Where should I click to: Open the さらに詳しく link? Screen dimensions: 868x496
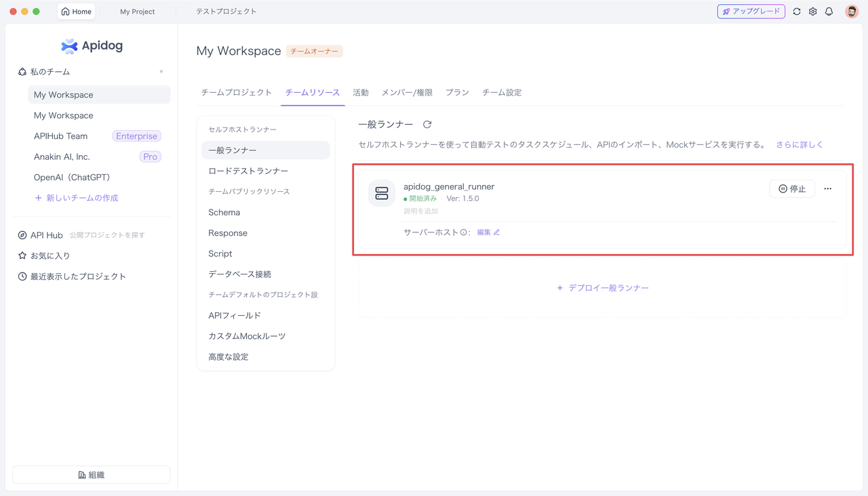coord(800,144)
